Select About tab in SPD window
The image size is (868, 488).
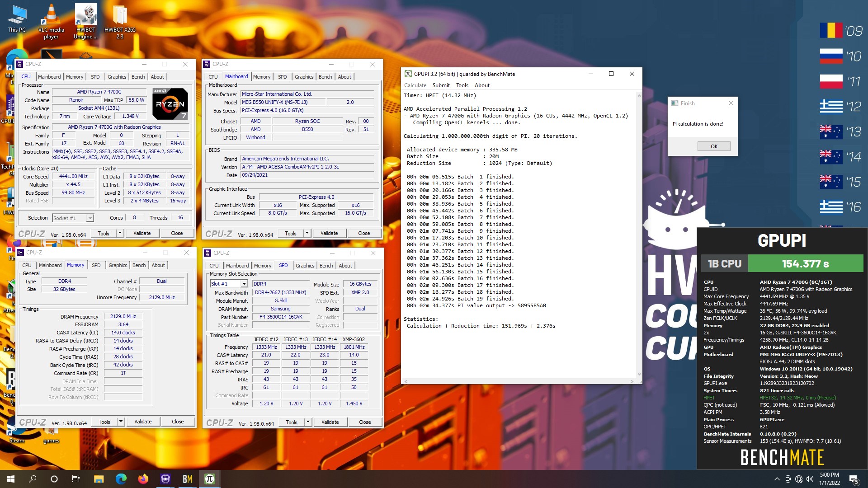coord(345,266)
